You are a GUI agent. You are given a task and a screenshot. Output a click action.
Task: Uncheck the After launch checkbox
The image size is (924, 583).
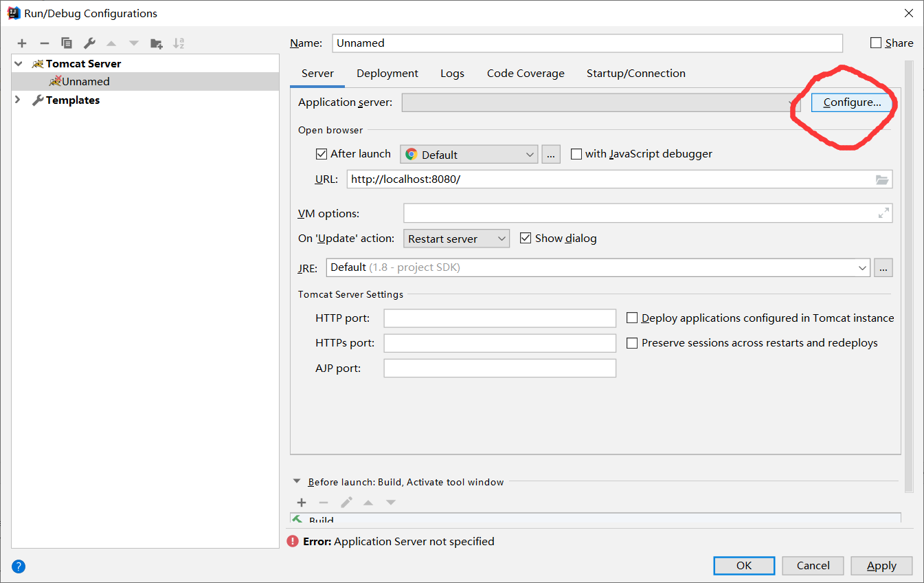point(322,154)
